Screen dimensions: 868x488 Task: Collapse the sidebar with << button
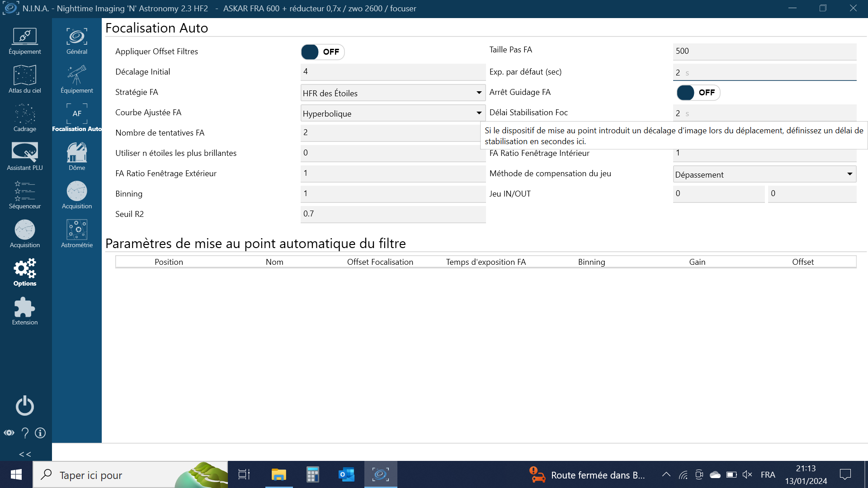25,454
